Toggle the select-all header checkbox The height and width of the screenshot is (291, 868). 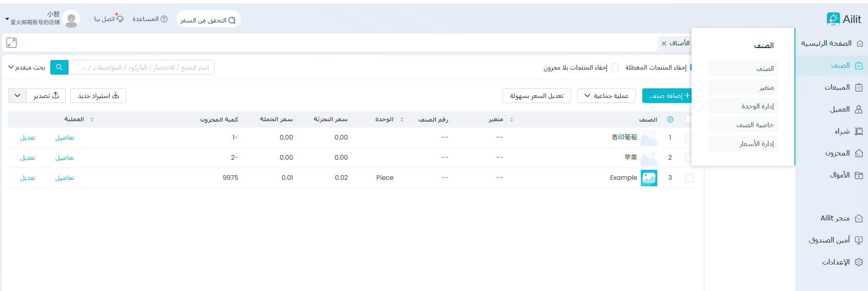coord(688,119)
